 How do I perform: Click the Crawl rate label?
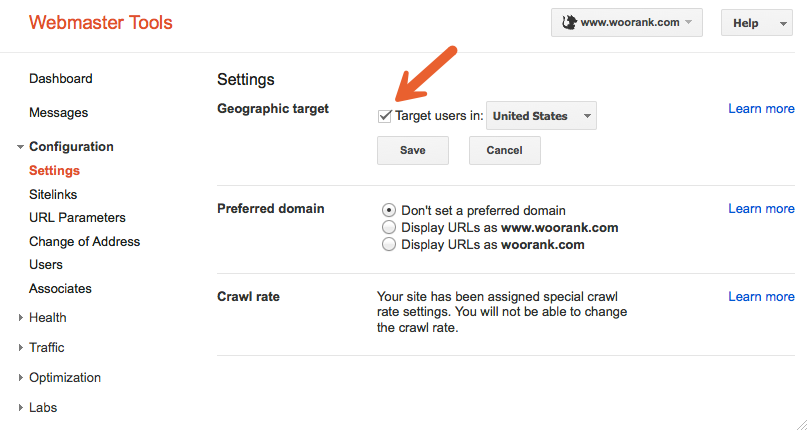[x=248, y=297]
